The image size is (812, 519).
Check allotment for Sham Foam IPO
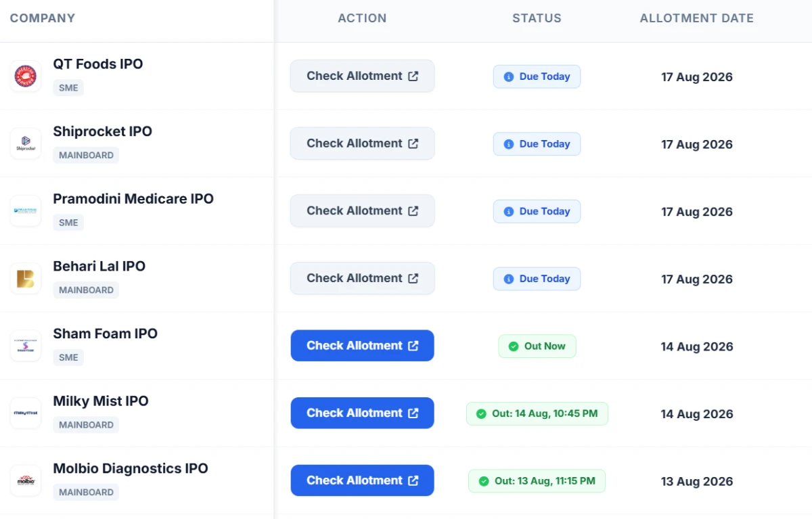[x=363, y=346]
